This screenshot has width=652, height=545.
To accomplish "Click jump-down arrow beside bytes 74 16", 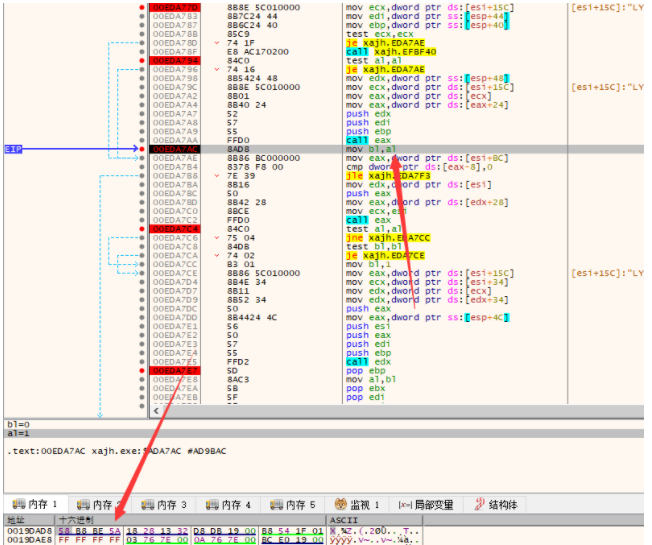I will click(x=217, y=69).
